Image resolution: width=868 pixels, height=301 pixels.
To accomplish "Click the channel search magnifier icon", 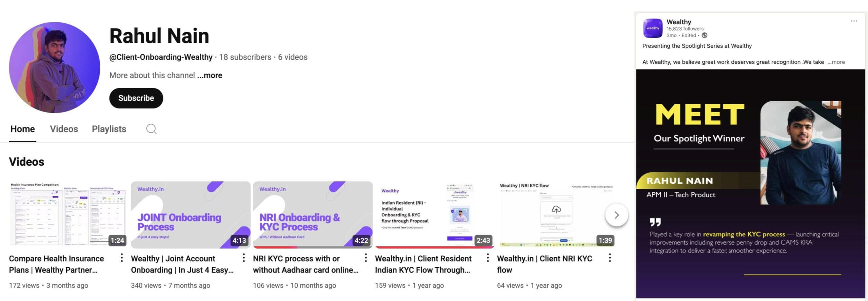I will click(151, 129).
